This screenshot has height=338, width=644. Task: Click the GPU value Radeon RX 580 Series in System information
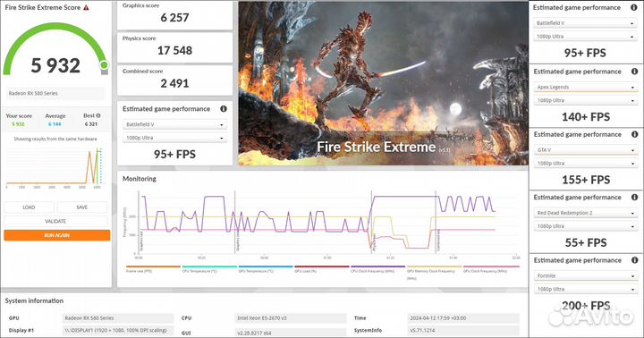(118, 318)
